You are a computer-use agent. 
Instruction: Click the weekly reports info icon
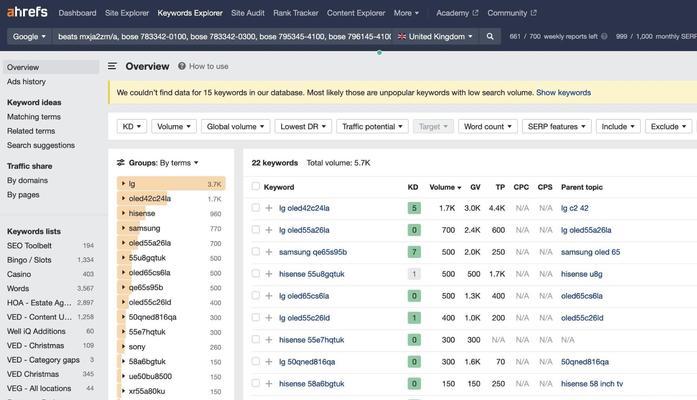pyautogui.click(x=604, y=36)
